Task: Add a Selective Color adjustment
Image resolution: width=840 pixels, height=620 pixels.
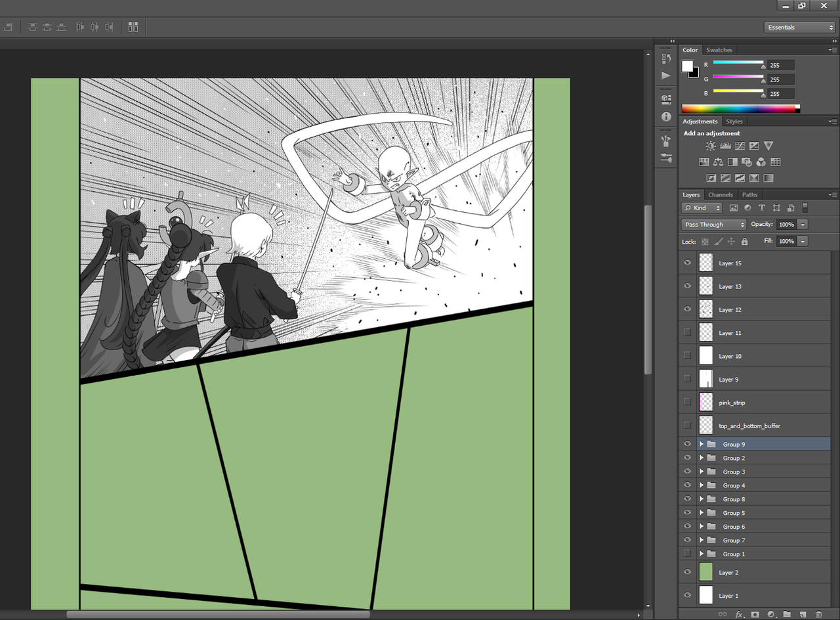Action: point(754,178)
